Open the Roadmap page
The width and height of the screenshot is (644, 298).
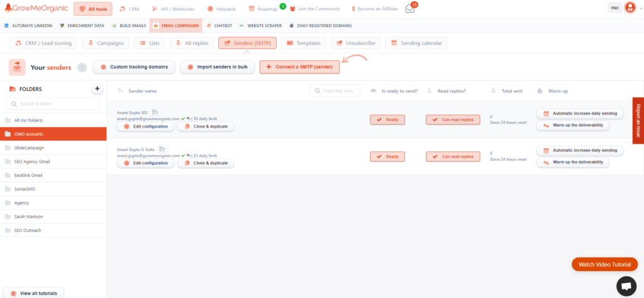tap(264, 9)
